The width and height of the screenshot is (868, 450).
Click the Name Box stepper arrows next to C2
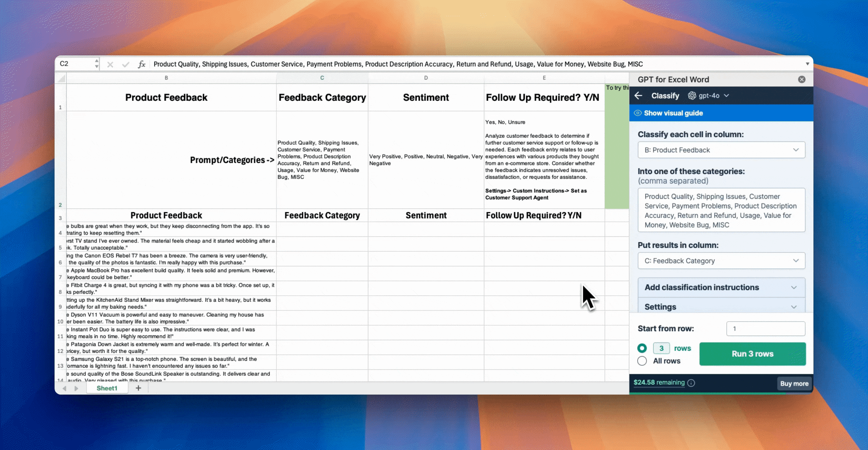97,64
